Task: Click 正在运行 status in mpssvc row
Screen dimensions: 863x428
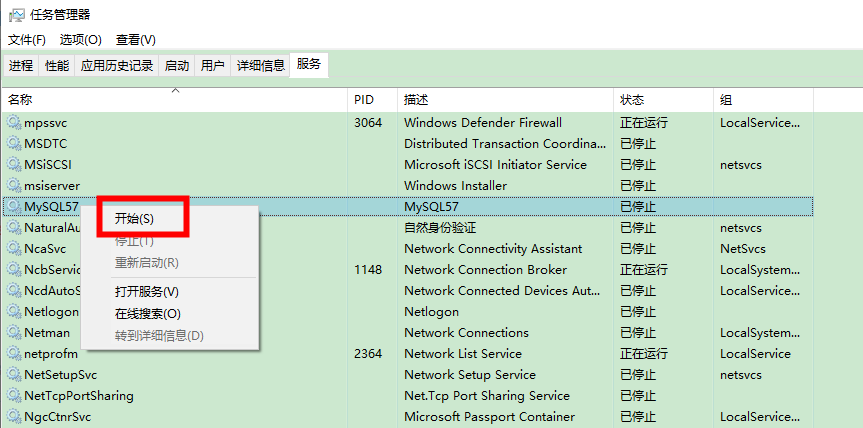Action: (x=644, y=123)
